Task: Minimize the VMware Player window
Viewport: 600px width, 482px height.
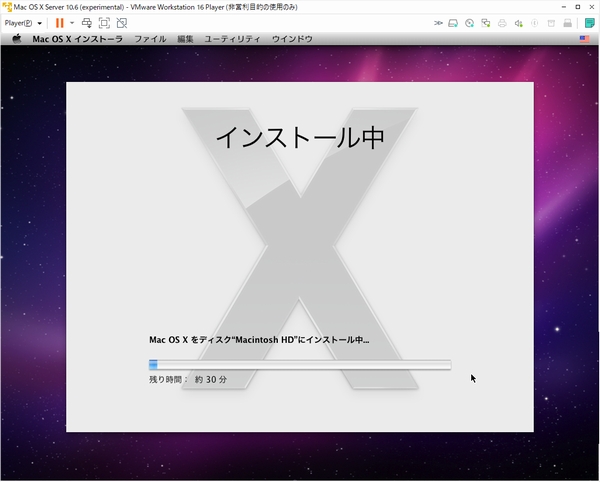Action: tap(564, 7)
